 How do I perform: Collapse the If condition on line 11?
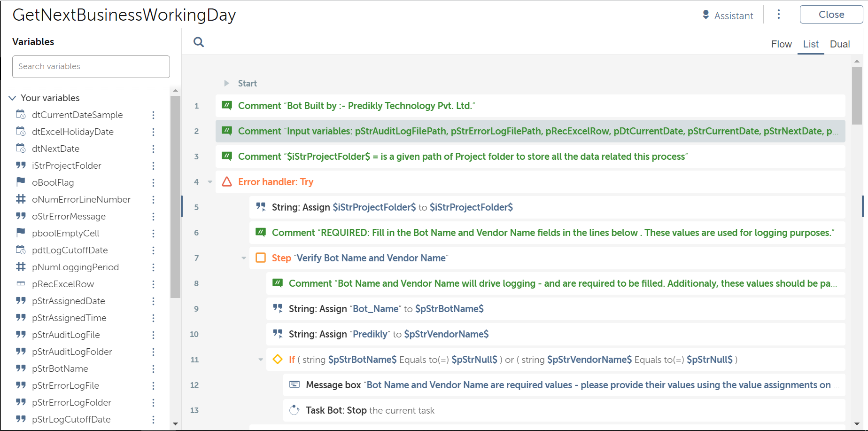pos(261,360)
